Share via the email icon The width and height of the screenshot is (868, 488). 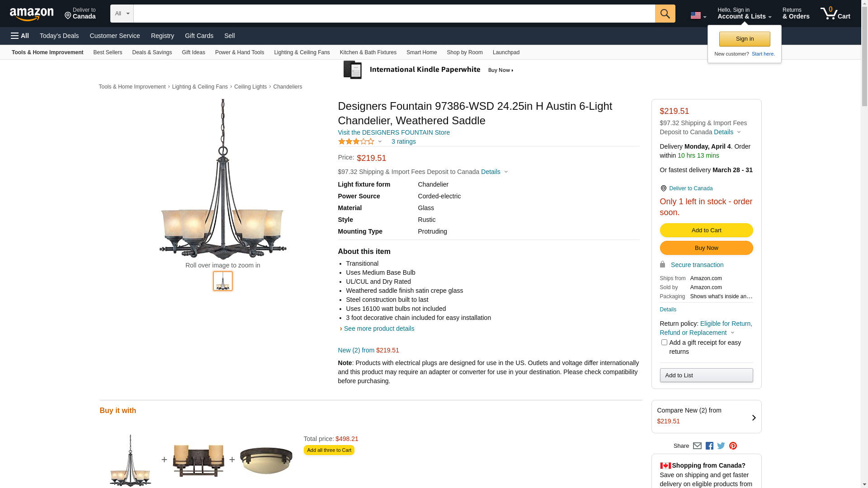(697, 446)
